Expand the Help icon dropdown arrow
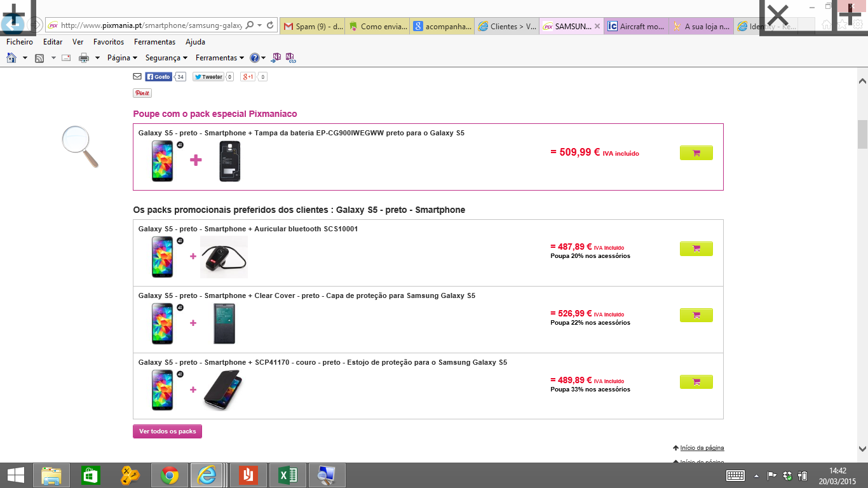This screenshot has width=868, height=488. coord(264,58)
